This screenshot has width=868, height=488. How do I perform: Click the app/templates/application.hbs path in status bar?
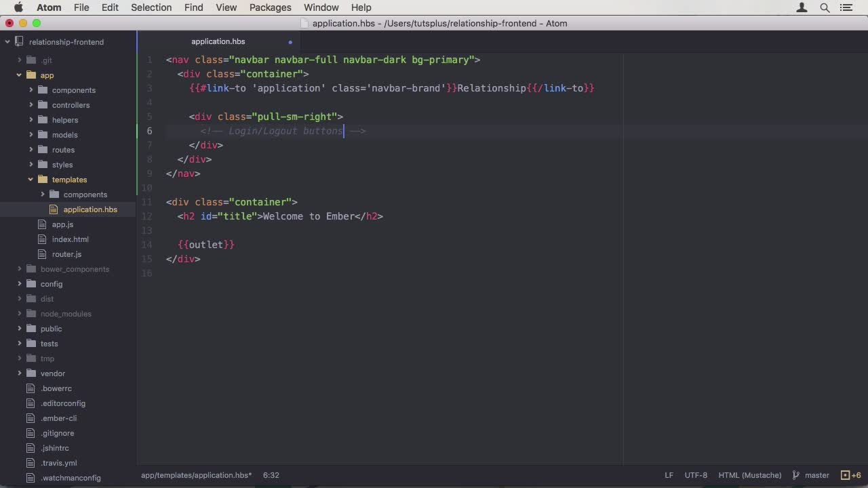[x=197, y=475]
